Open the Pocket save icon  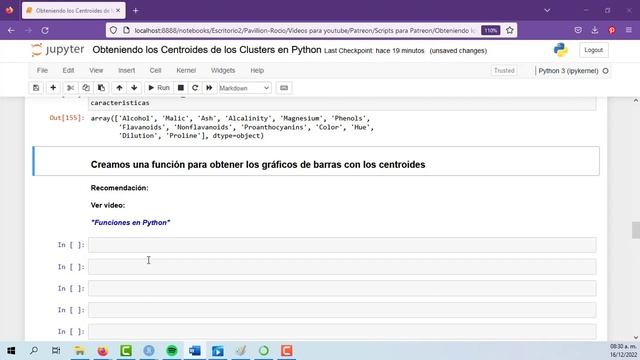[578, 30]
